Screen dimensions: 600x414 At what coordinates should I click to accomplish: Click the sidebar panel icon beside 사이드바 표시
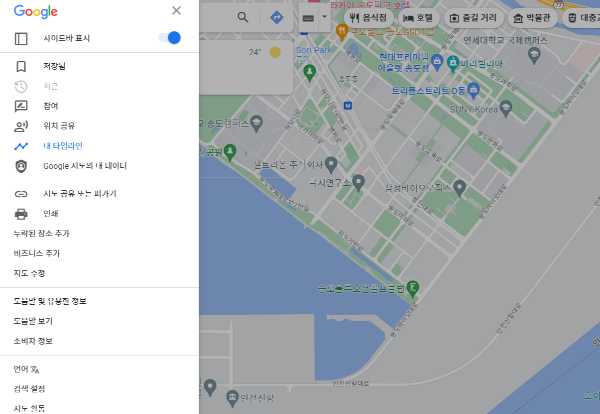pyautogui.click(x=21, y=38)
